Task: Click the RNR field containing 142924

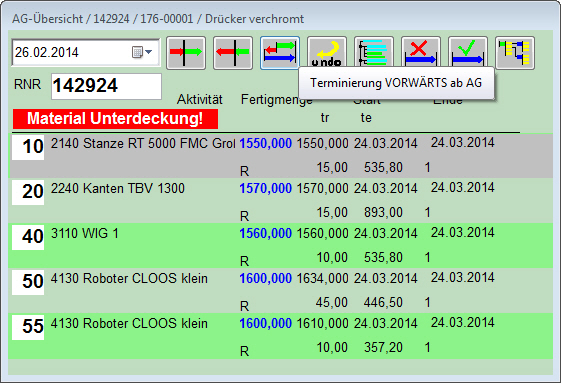Action: pyautogui.click(x=106, y=86)
